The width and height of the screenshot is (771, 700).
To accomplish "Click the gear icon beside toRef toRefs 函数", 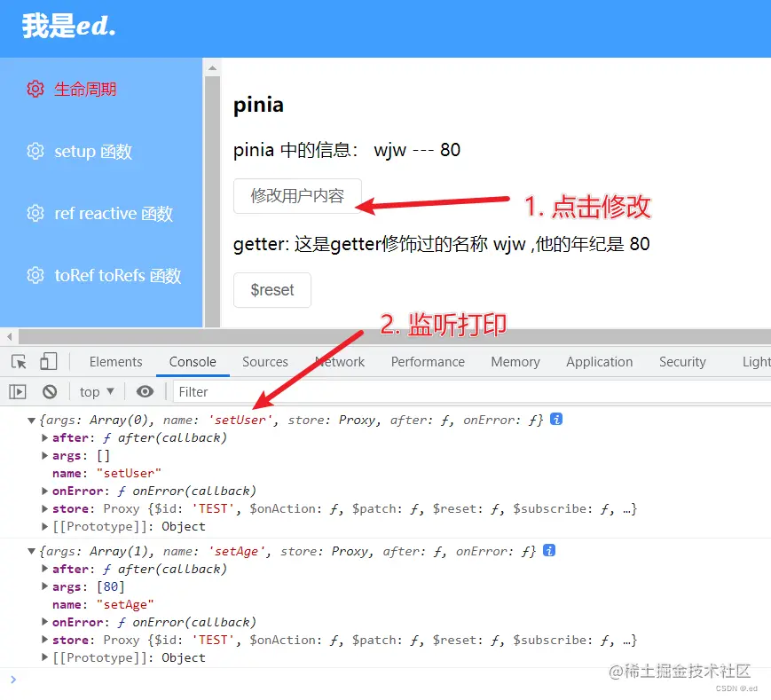I will tap(35, 275).
